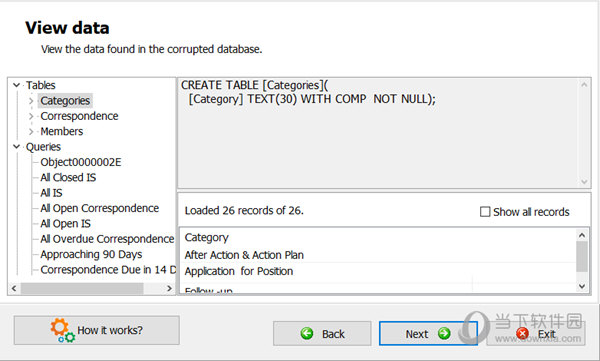This screenshot has height=361, width=600.
Task: Select the Queries root label
Action: pos(43,147)
